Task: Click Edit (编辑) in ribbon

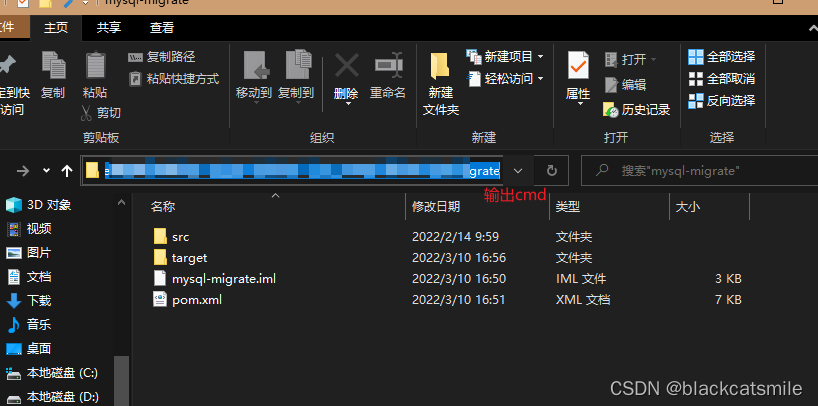Action: click(x=625, y=85)
